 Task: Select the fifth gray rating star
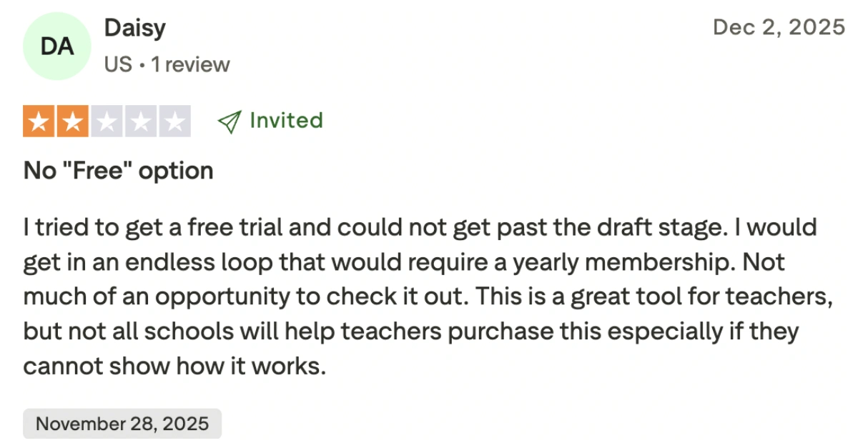click(x=174, y=121)
